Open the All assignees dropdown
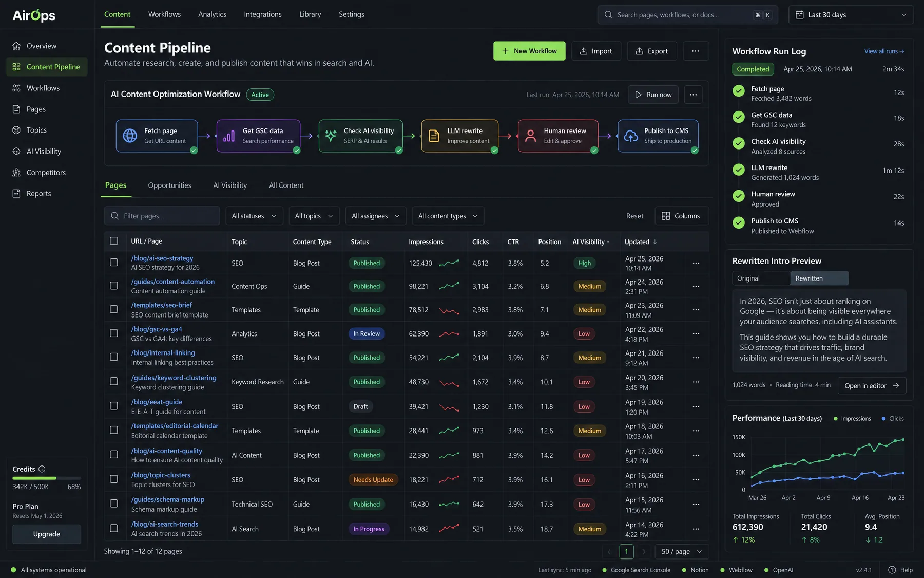This screenshot has width=924, height=578. [x=376, y=216]
